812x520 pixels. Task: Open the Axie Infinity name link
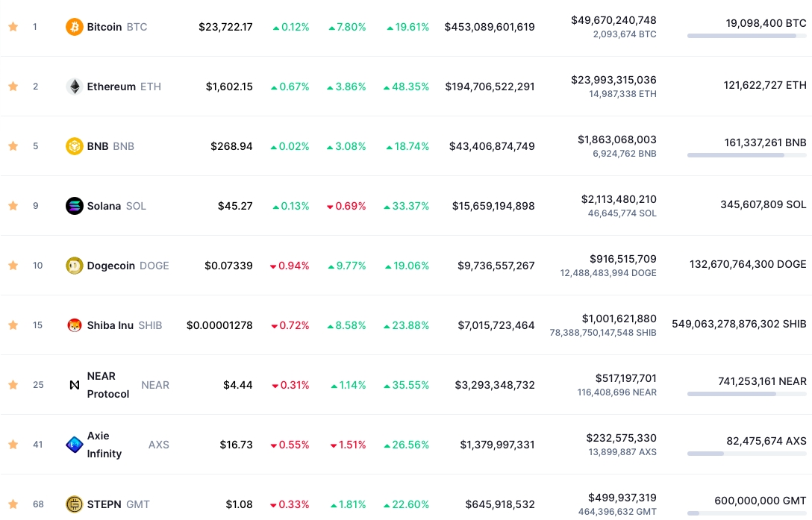pos(104,445)
